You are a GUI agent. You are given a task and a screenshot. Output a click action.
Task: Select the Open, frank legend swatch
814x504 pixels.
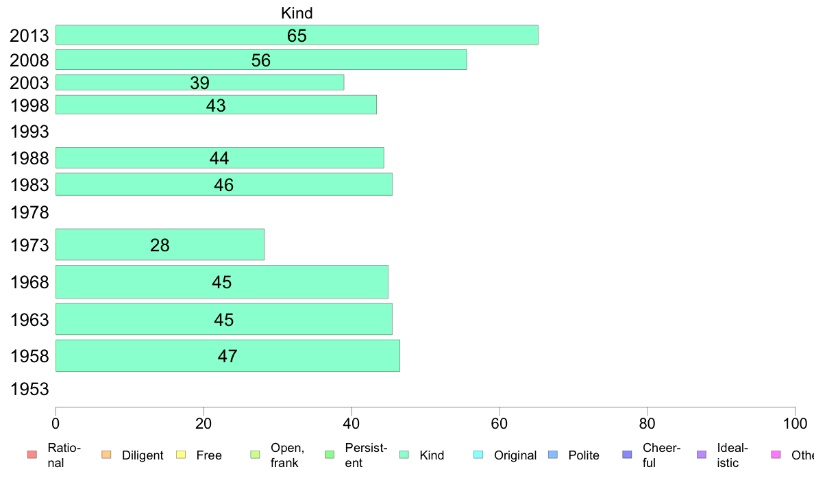coord(255,455)
